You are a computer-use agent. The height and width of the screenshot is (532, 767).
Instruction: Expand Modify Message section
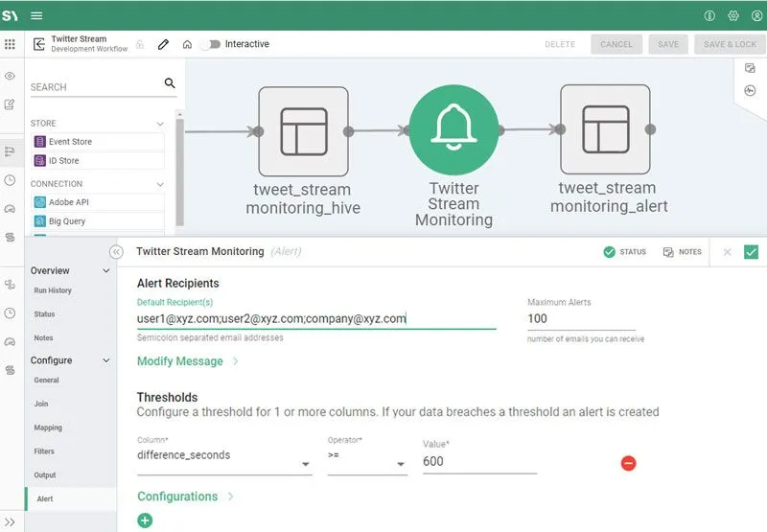pos(188,361)
